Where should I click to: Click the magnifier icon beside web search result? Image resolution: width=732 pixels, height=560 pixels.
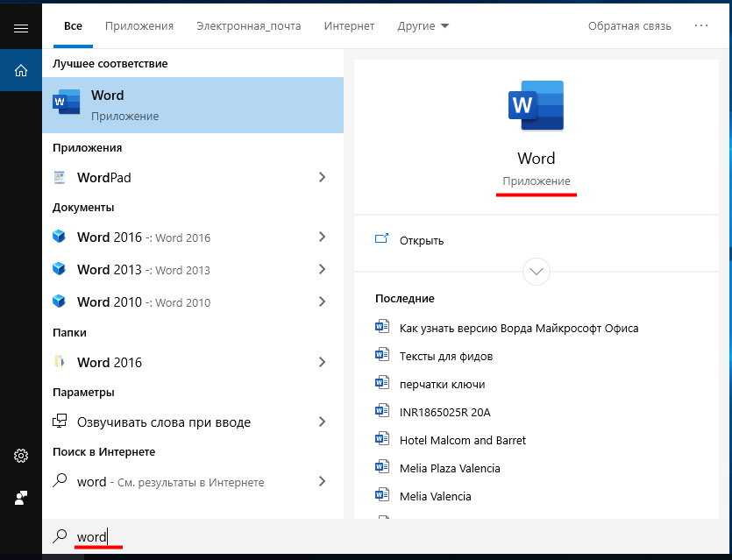[60, 480]
